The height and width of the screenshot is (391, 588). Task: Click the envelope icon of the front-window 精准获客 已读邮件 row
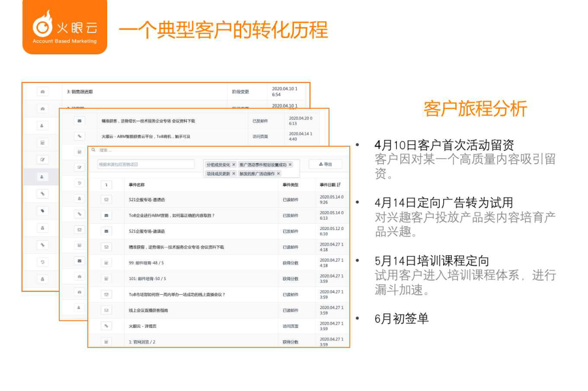(x=107, y=247)
